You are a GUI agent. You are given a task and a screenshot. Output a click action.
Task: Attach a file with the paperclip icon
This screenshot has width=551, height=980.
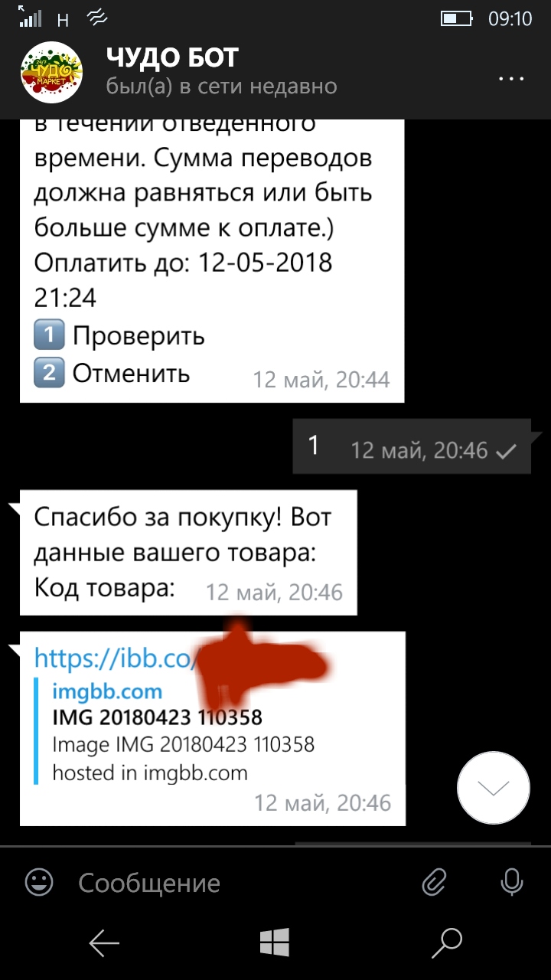pyautogui.click(x=434, y=883)
